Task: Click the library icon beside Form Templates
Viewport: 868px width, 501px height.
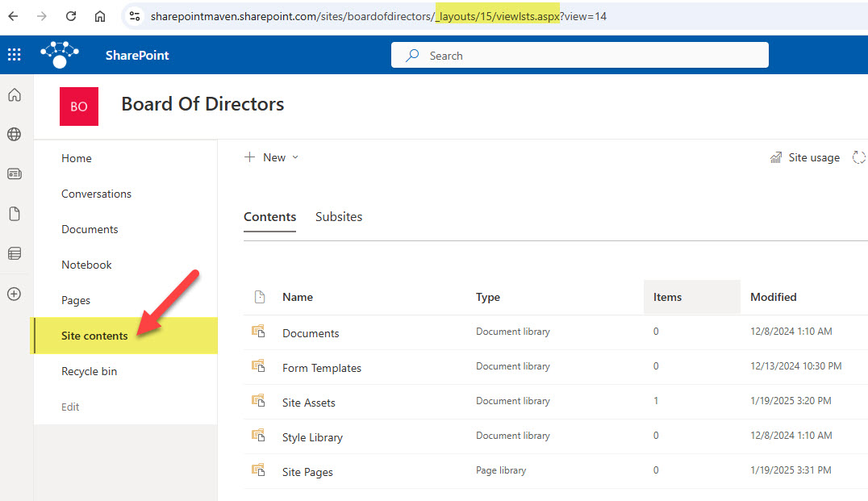Action: tap(258, 366)
